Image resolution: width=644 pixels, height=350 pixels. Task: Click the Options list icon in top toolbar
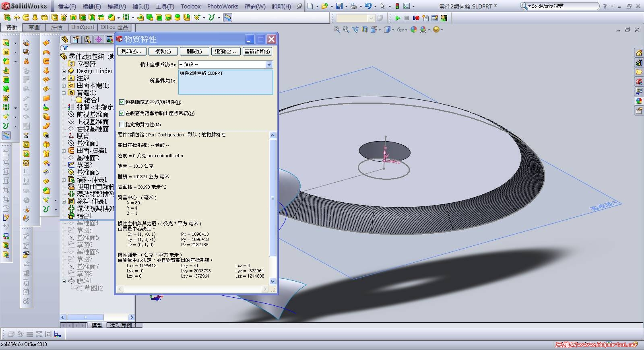pos(406,6)
